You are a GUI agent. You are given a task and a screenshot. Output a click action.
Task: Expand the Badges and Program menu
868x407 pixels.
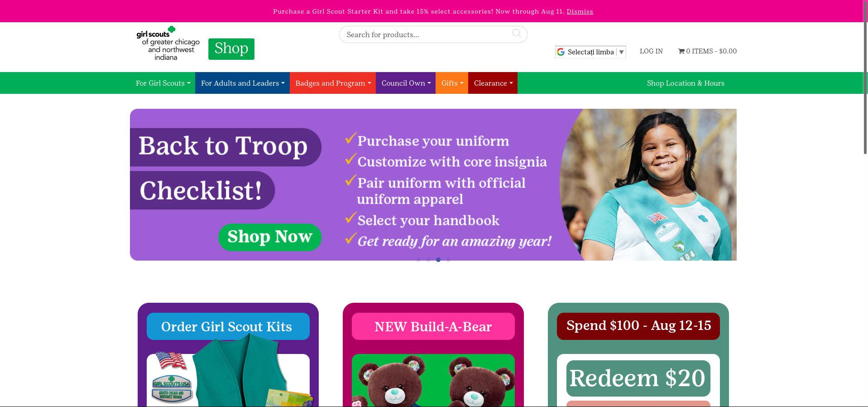pos(333,83)
